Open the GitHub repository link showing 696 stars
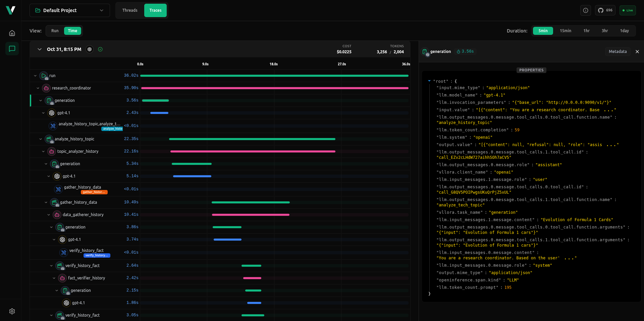This screenshot has width=644, height=321. click(605, 10)
